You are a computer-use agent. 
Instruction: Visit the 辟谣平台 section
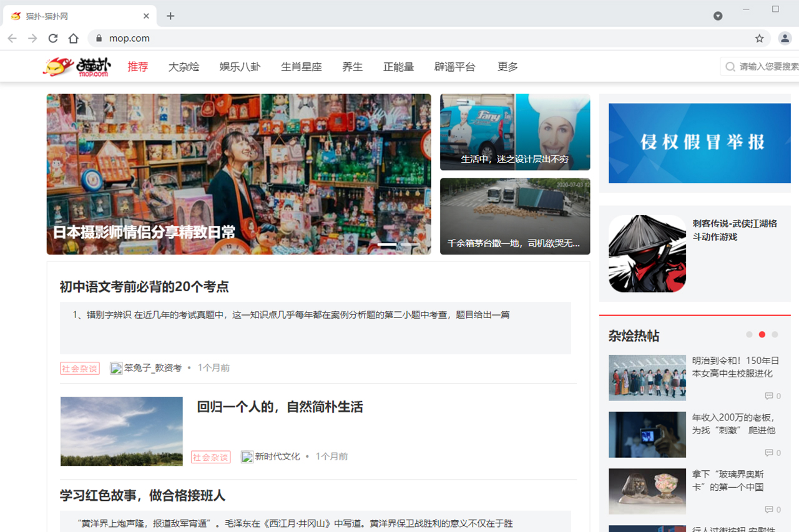coord(455,67)
